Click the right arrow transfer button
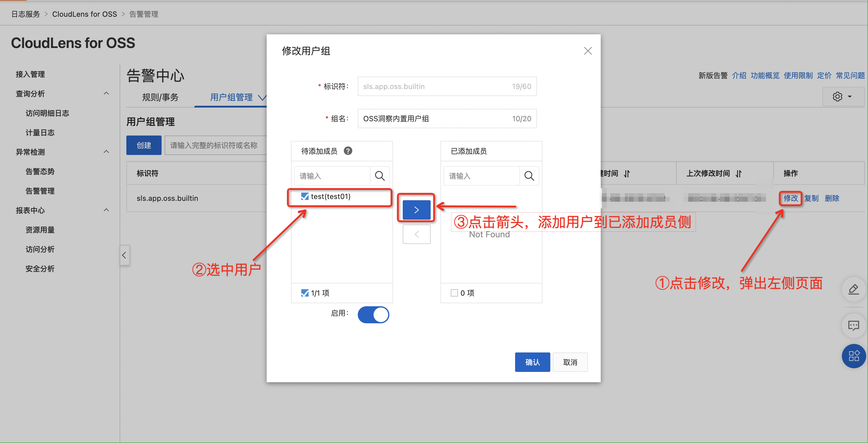Viewport: 868px width, 443px height. [x=416, y=210]
